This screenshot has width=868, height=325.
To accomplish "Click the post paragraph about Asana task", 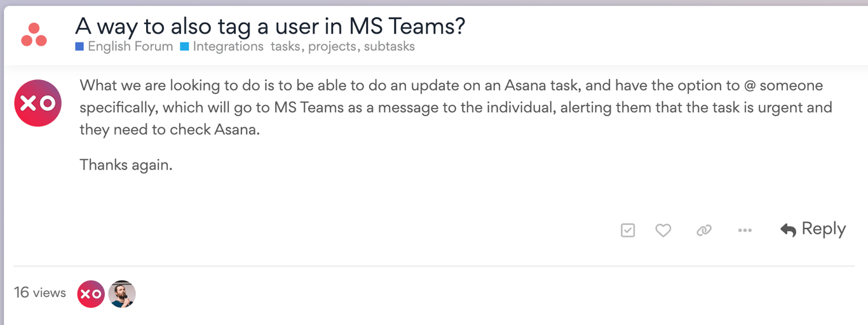I will [x=456, y=107].
